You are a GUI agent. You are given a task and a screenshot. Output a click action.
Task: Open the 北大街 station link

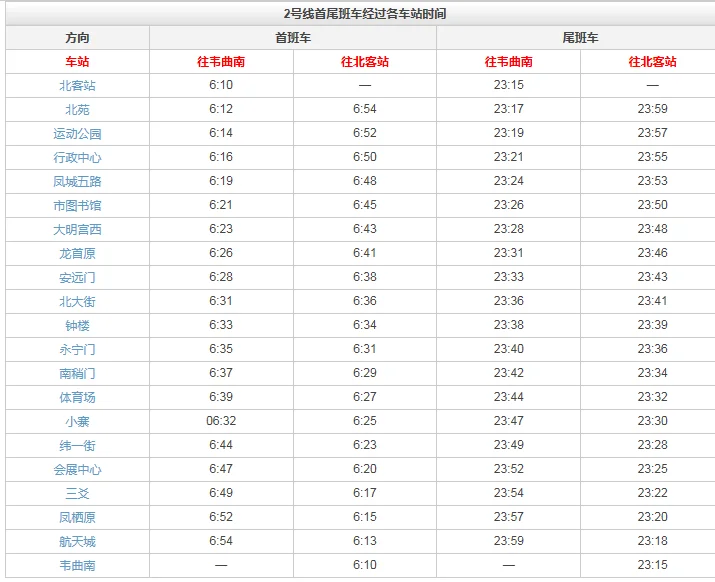77,301
